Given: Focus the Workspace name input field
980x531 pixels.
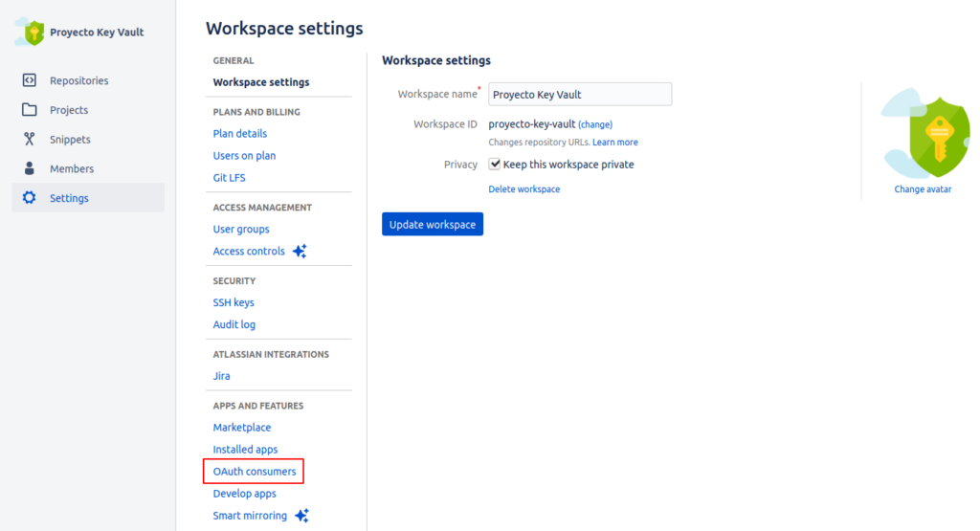Looking at the screenshot, I should (580, 95).
